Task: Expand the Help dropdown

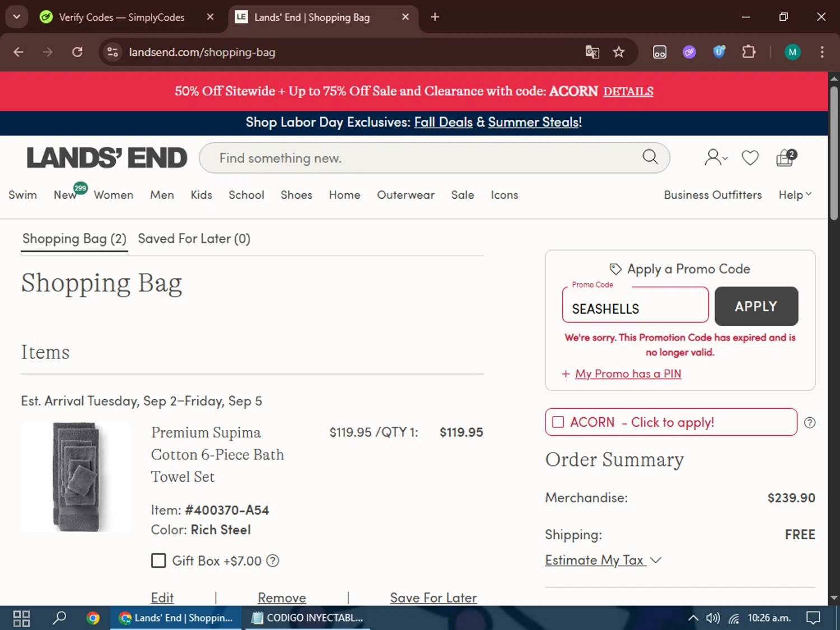Action: point(795,195)
